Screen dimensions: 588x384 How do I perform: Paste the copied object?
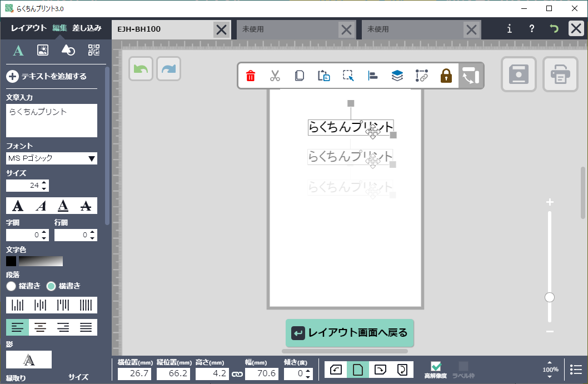(323, 76)
